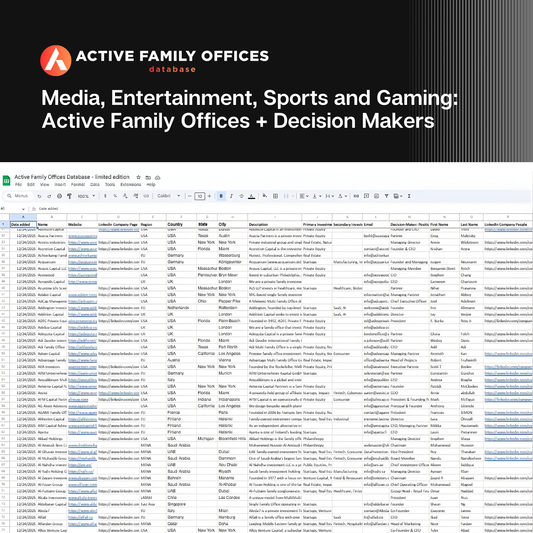Click the Active Family Offices logo banner
The height and width of the screenshot is (533, 533).
tap(155, 61)
